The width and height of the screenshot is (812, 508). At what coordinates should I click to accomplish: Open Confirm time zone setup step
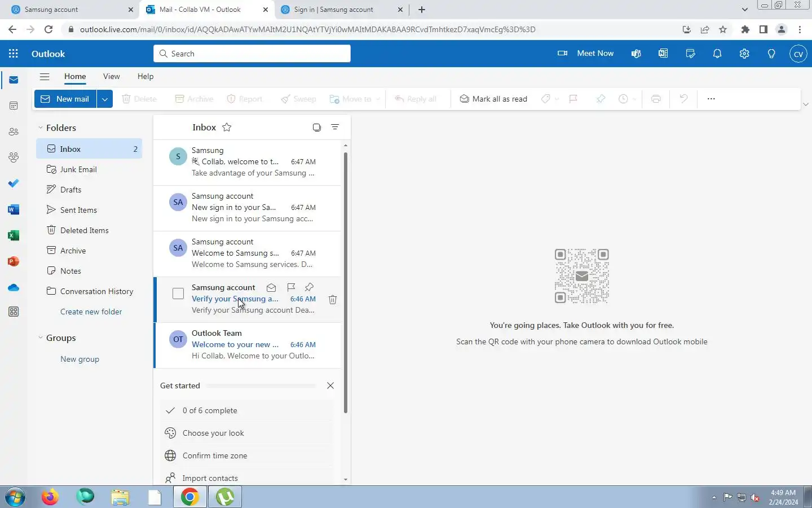pos(247,456)
